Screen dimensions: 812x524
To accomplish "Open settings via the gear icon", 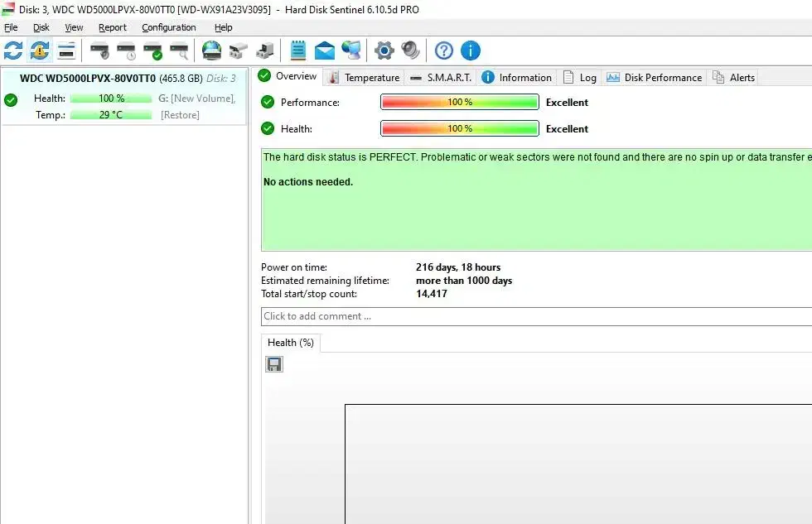I will 384,51.
